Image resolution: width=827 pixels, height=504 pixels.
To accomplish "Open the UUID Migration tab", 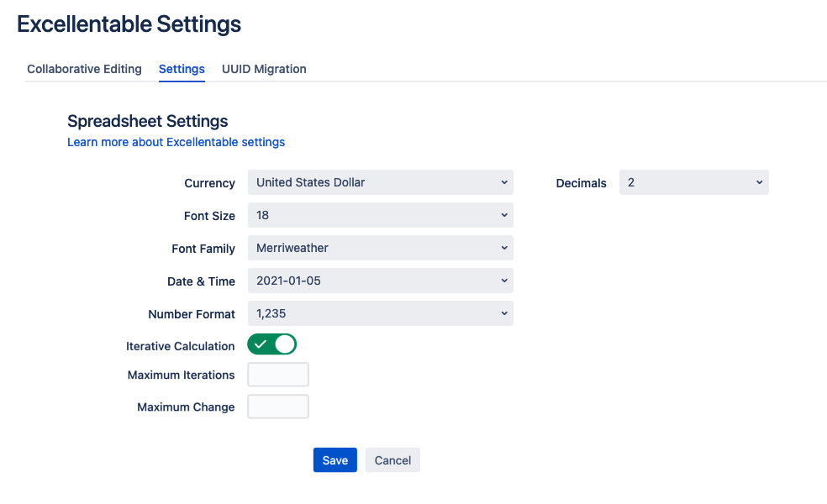I will point(264,69).
